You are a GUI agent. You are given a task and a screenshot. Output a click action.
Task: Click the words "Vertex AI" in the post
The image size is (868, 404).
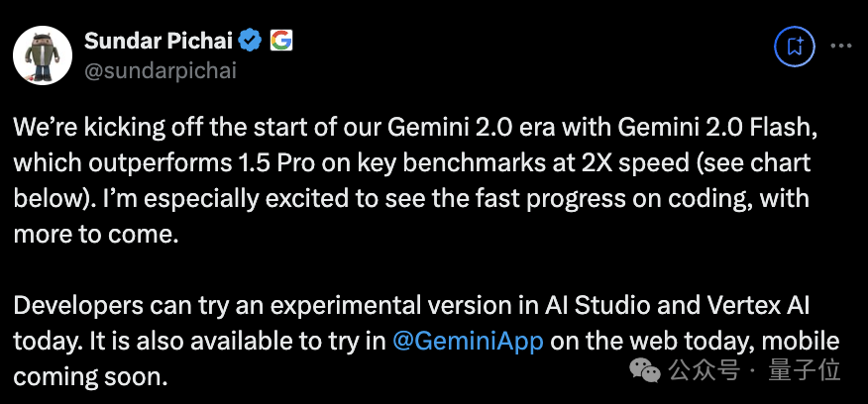tap(740, 306)
